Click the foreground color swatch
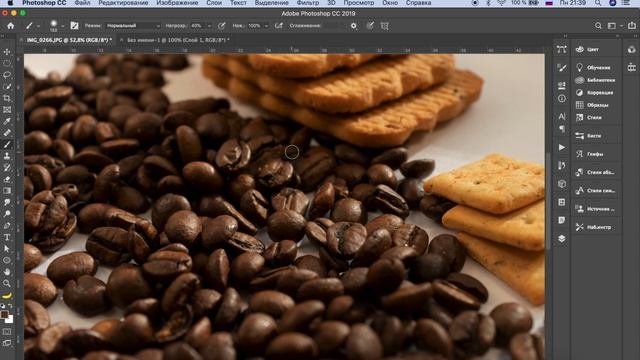Screen dimensions: 640x360 (x=4, y=314)
